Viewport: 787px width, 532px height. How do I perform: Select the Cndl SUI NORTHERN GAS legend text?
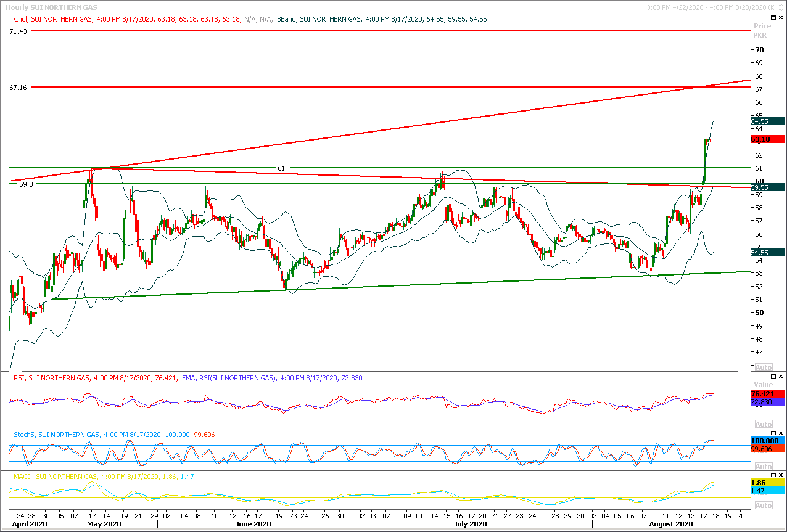coord(126,19)
